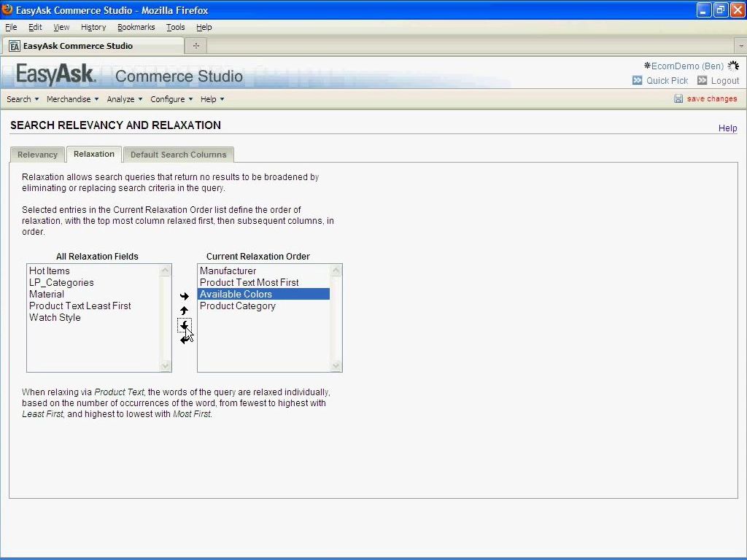This screenshot has height=560, width=747.
Task: Open the Firefox Help menu
Action: 204,27
